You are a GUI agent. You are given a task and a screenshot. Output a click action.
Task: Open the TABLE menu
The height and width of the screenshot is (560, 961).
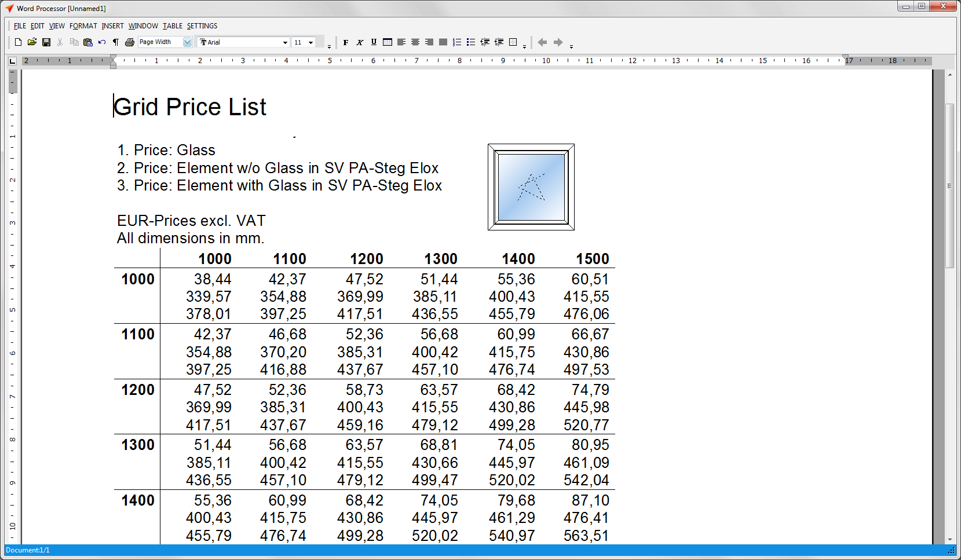pos(172,25)
